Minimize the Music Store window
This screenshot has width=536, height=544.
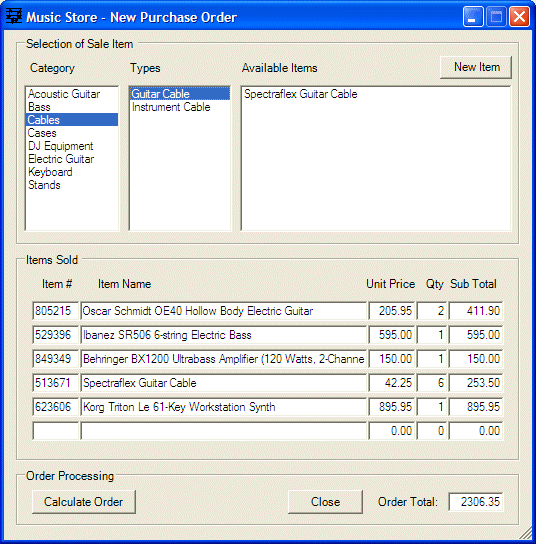[x=473, y=17]
